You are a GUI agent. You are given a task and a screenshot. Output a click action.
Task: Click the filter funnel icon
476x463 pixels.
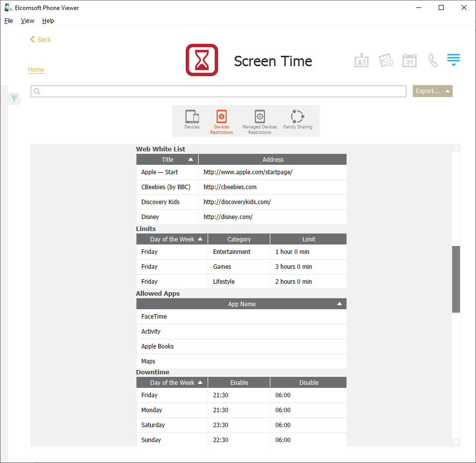tap(14, 99)
